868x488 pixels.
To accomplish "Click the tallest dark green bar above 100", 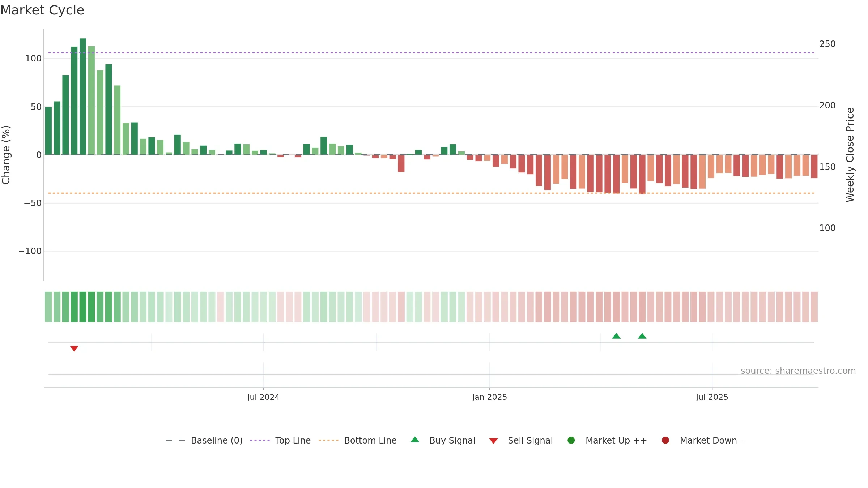I will tap(83, 97).
